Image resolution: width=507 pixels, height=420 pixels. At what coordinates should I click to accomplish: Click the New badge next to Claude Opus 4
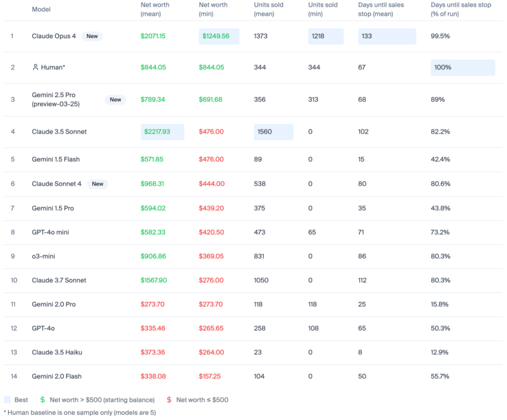[x=92, y=36]
